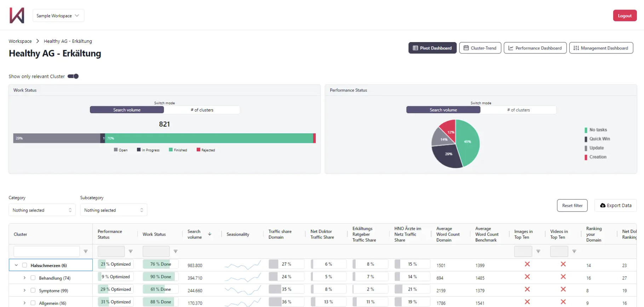Open the Performance Dashboard tab
Screen dimensions: 644x307
point(535,48)
